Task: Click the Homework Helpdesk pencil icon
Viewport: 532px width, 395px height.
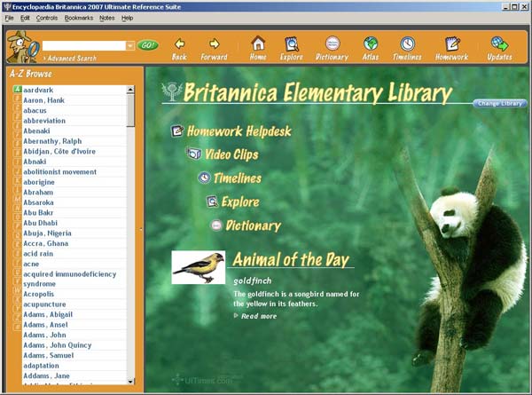Action: point(176,130)
